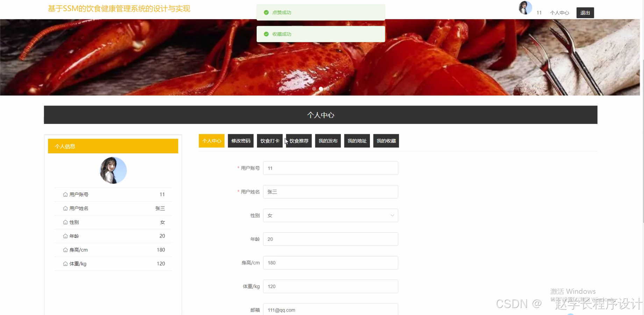Select the third carousel indicator dot

coord(328,89)
